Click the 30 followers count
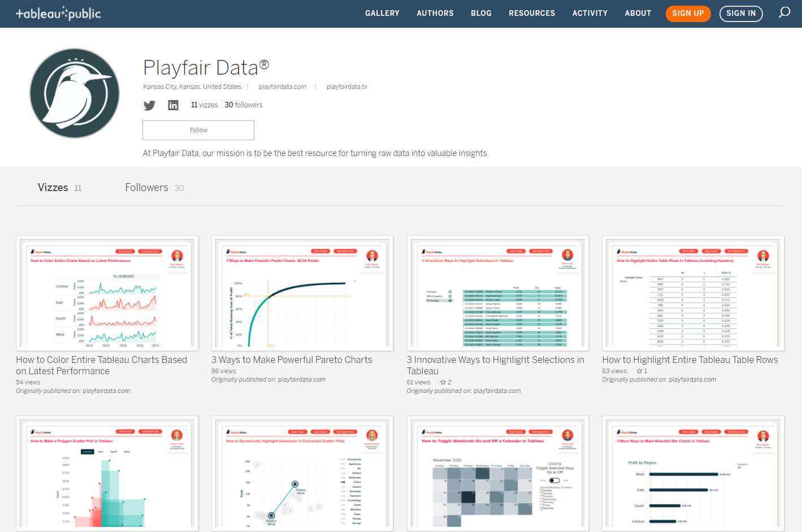This screenshot has height=532, width=802. pyautogui.click(x=244, y=105)
